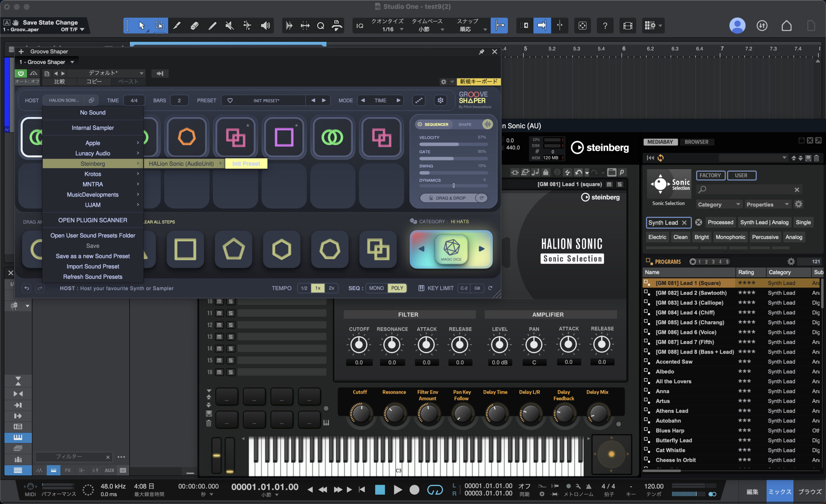826x504 pixels.
Task: Select the Split tool
Action: pyautogui.click(x=177, y=25)
